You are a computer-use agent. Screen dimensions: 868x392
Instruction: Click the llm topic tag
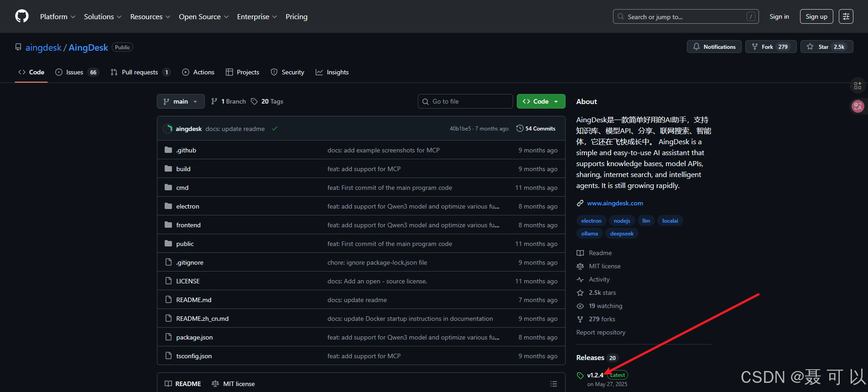(646, 221)
